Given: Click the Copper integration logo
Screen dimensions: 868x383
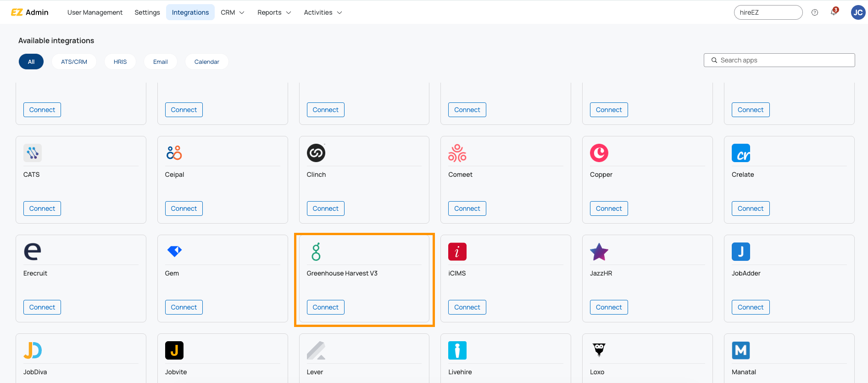Looking at the screenshot, I should tap(599, 153).
